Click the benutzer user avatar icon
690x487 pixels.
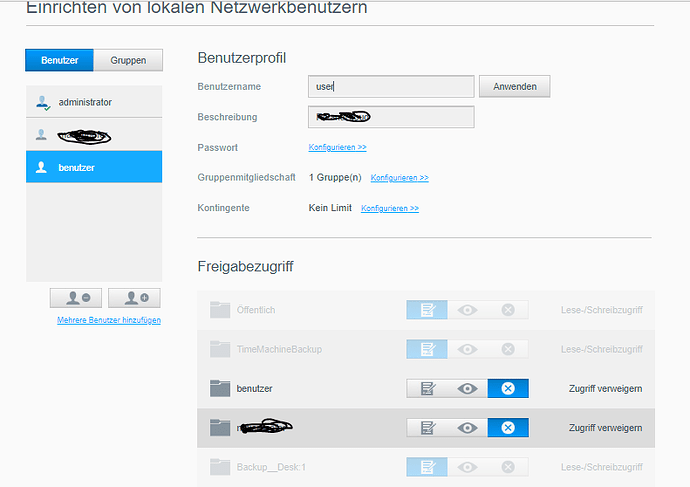pos(41,167)
